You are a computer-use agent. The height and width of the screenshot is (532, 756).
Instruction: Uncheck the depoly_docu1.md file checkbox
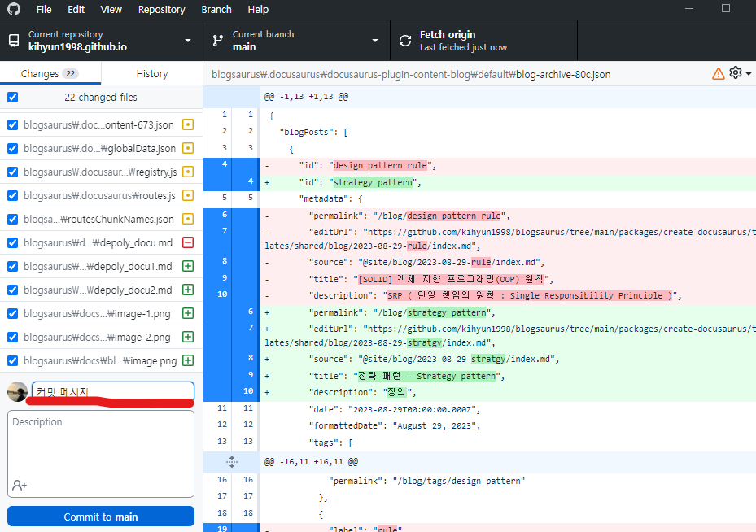coord(12,267)
